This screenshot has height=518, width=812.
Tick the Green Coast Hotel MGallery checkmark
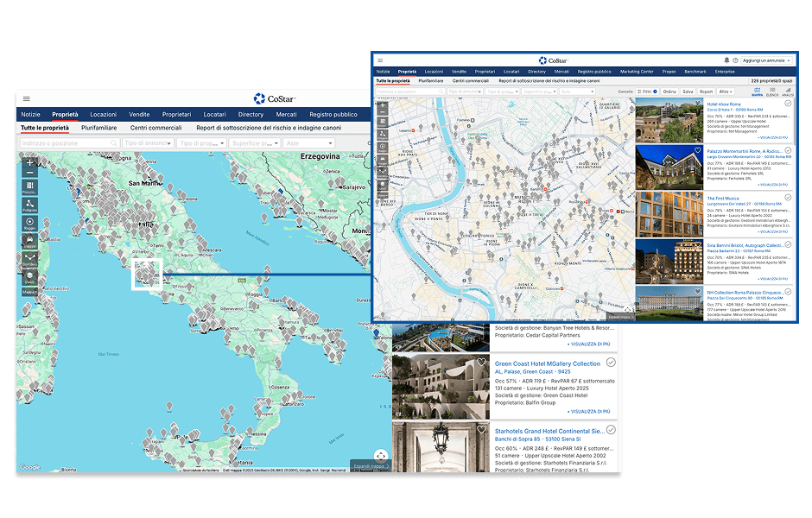tap(611, 363)
